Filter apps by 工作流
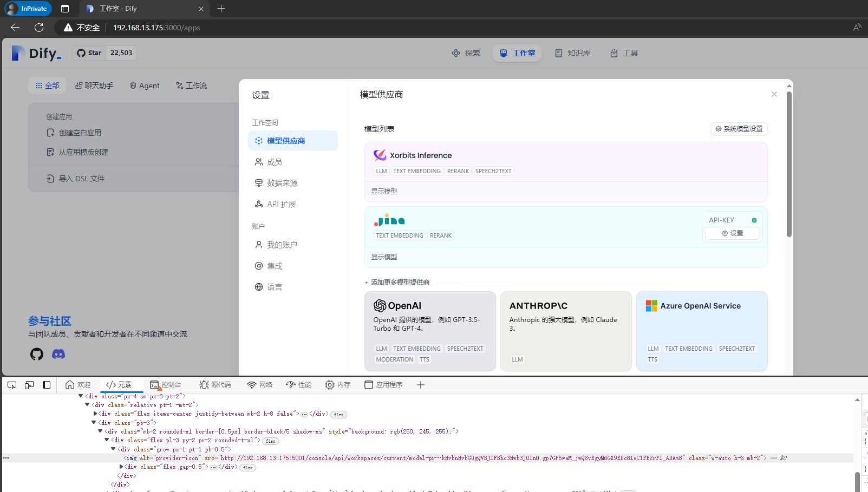Viewport: 868px width, 492px height. [191, 86]
